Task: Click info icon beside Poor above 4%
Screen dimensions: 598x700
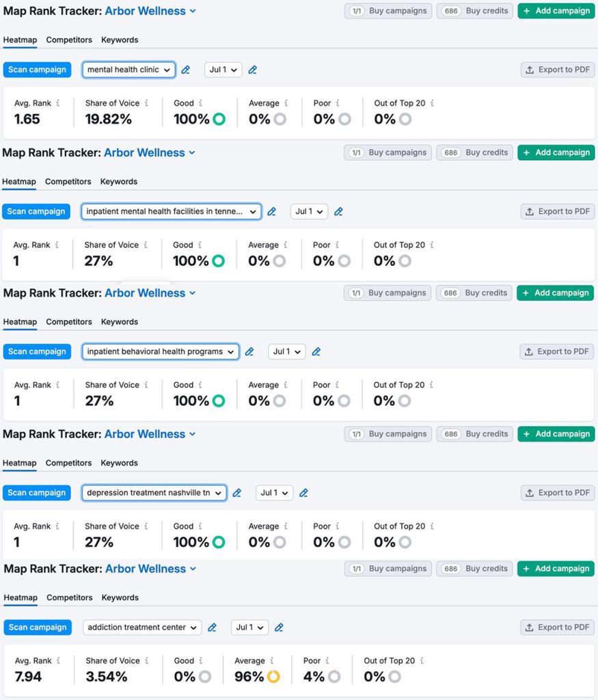Action: (x=327, y=661)
